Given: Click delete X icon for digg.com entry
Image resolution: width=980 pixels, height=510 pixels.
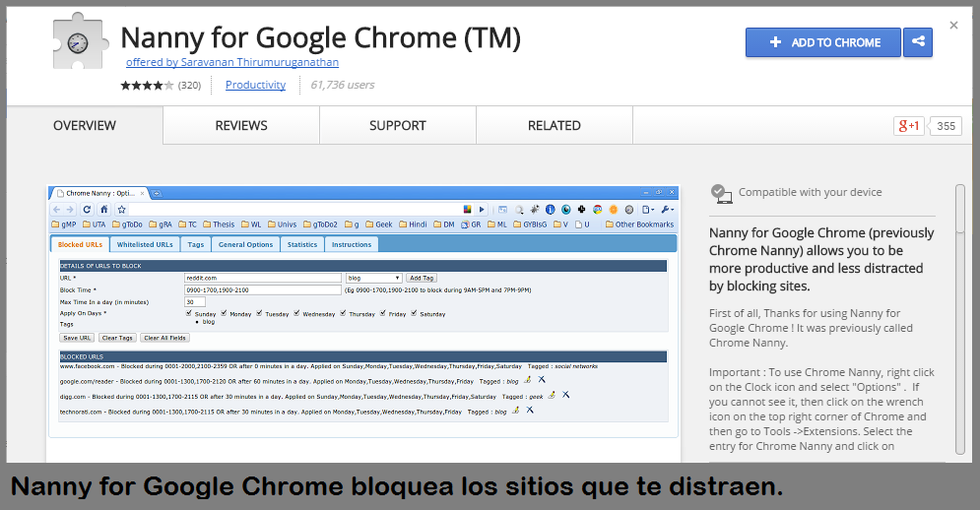Looking at the screenshot, I should coord(565,395).
